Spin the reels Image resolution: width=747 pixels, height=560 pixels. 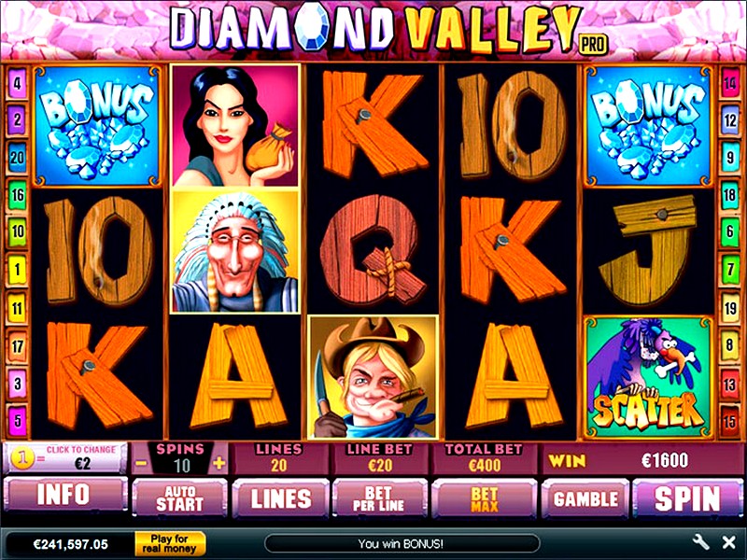click(x=687, y=498)
